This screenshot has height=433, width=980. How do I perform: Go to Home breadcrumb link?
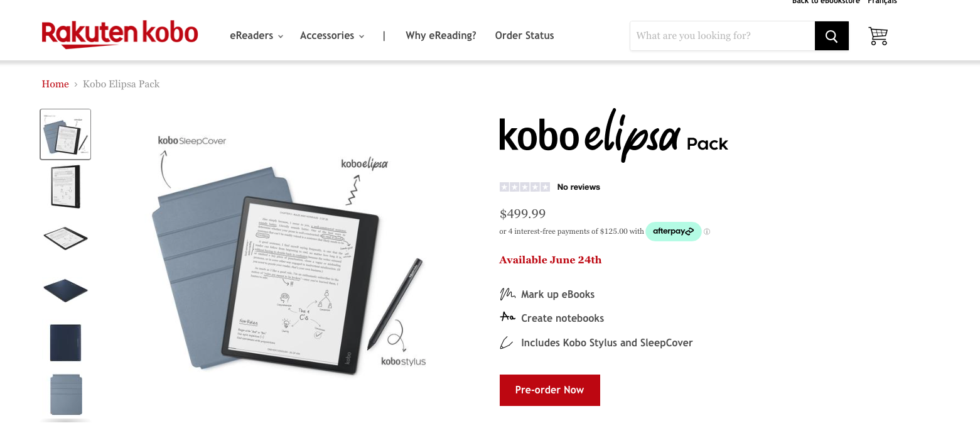[55, 84]
